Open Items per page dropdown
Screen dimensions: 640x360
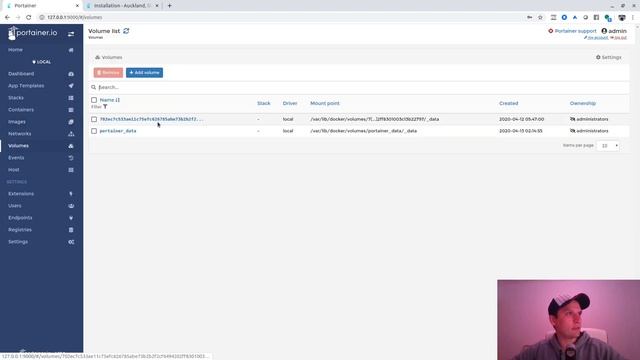click(608, 146)
